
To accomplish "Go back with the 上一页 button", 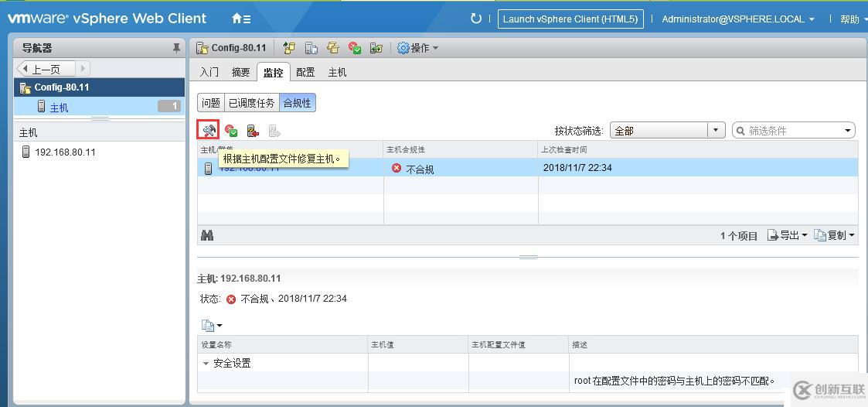I will (x=47, y=70).
